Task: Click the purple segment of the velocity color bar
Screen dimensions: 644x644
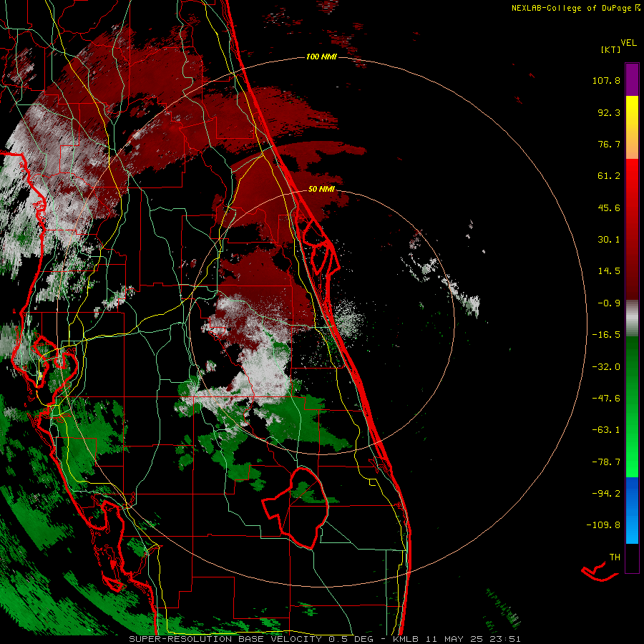Action: click(632, 79)
